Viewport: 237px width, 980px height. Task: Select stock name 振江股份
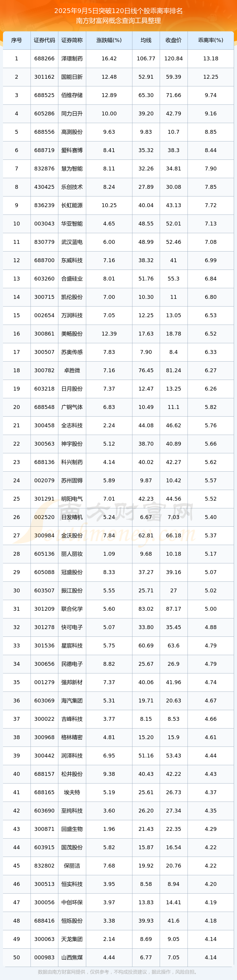(x=72, y=590)
